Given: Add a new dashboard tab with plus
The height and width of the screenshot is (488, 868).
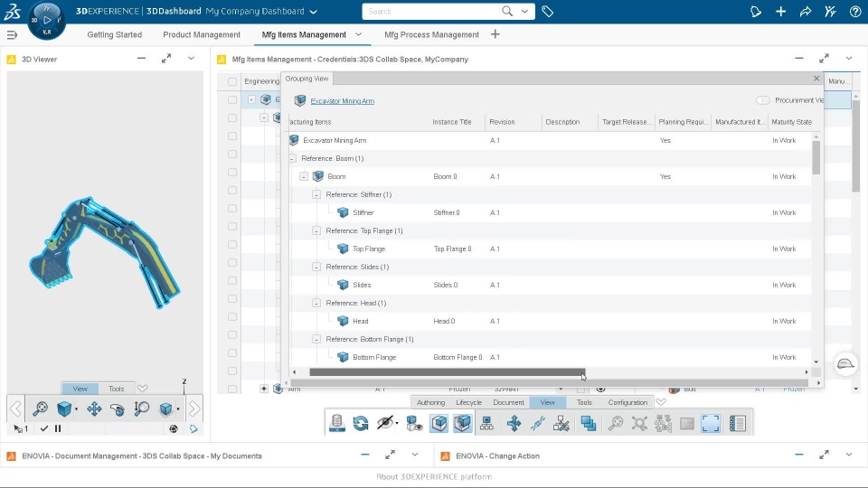Looking at the screenshot, I should coord(495,34).
